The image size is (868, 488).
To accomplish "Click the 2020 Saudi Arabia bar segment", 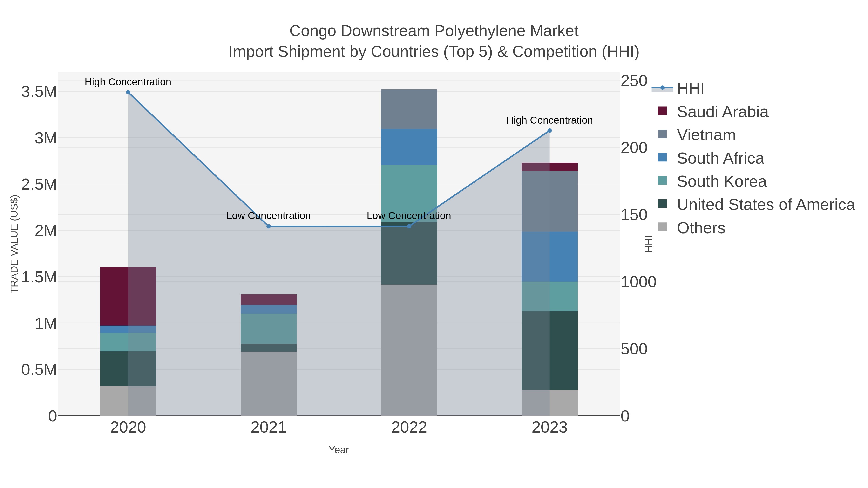I will [x=128, y=296].
